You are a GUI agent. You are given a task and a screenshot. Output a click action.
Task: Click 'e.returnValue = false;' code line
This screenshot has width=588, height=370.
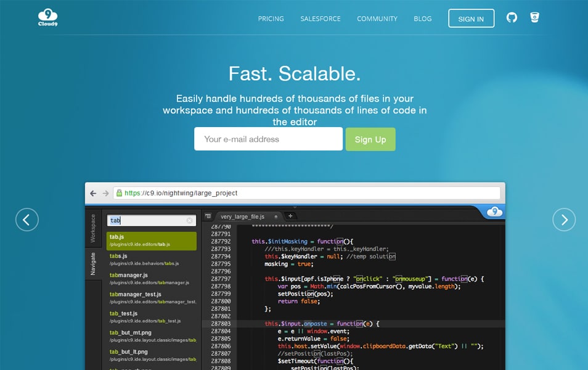pyautogui.click(x=314, y=339)
